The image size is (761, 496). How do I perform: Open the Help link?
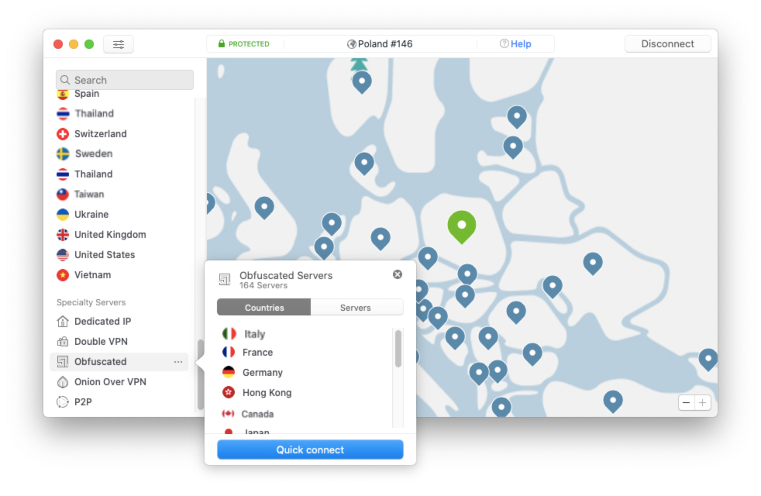[x=521, y=44]
